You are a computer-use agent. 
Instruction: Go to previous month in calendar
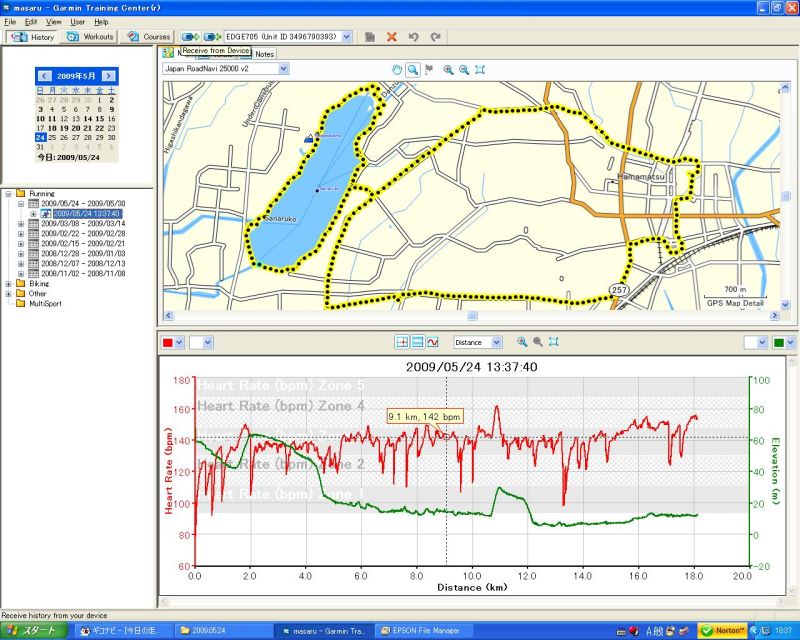tap(44, 76)
